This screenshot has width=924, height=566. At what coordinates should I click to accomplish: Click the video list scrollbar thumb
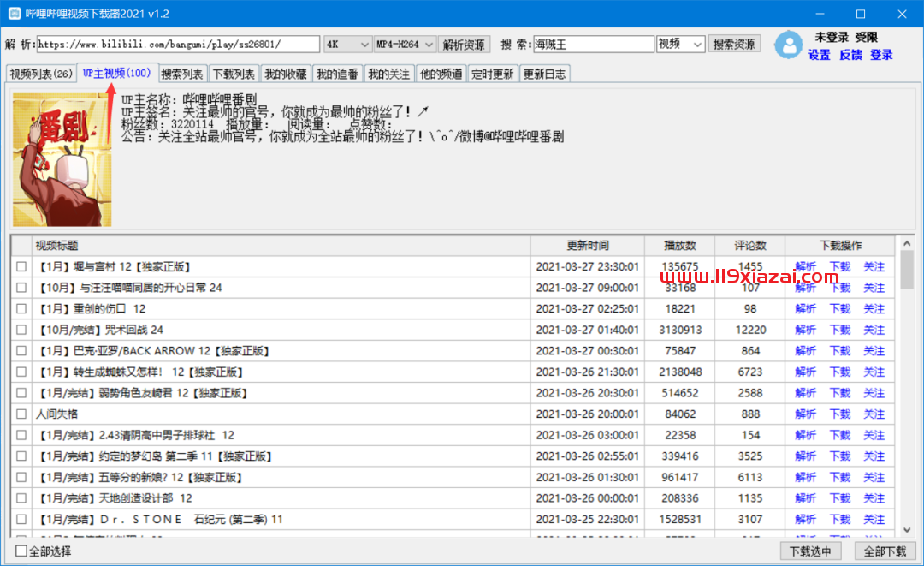point(907,270)
